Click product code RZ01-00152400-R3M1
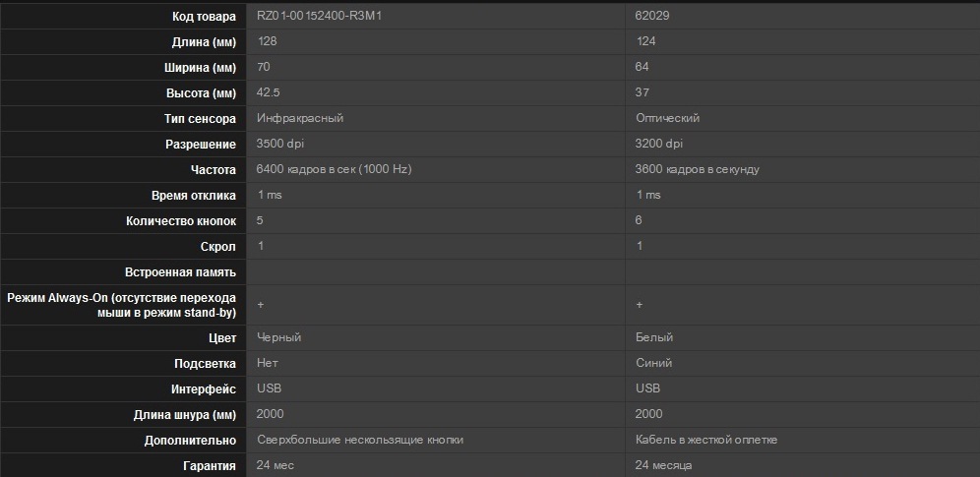Screen dimensions: 980x477 319,17
